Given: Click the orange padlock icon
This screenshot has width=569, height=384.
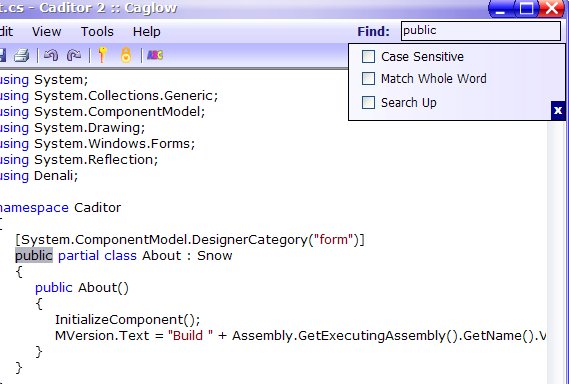Looking at the screenshot, I should (x=126, y=55).
